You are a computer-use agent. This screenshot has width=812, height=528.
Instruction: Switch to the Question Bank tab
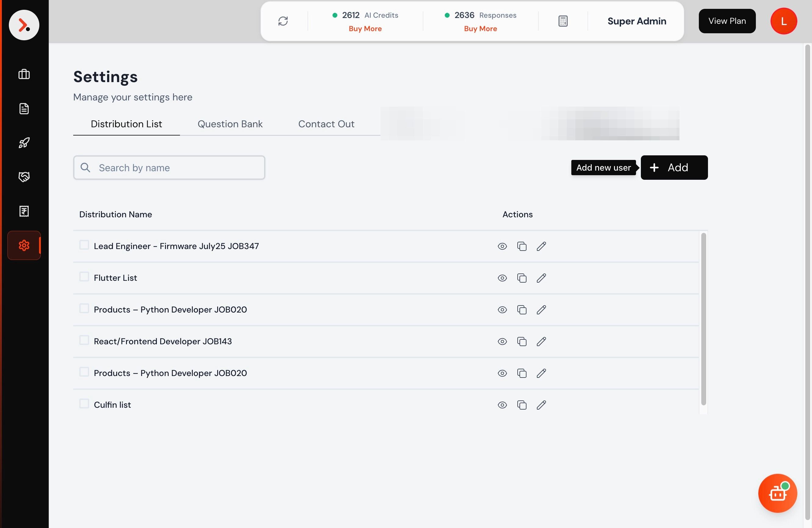pos(230,124)
